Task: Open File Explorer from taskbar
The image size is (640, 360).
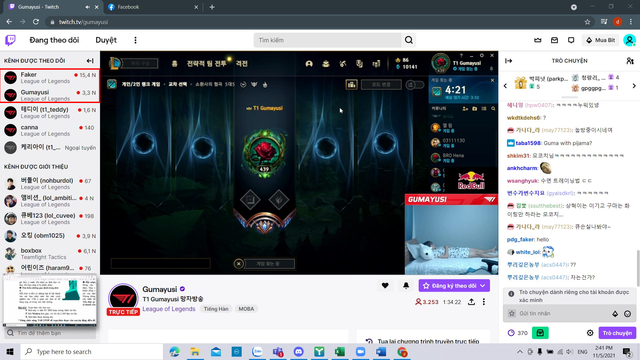Action: [195, 351]
